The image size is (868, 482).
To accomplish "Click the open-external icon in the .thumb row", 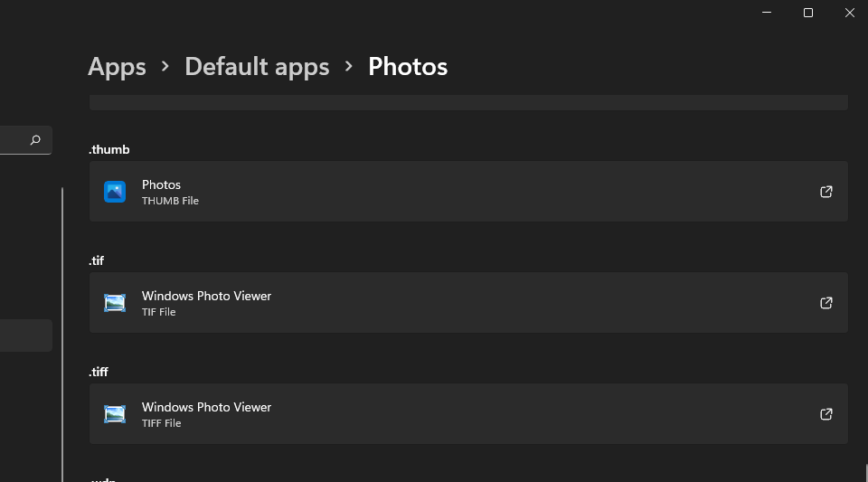I will [x=826, y=192].
